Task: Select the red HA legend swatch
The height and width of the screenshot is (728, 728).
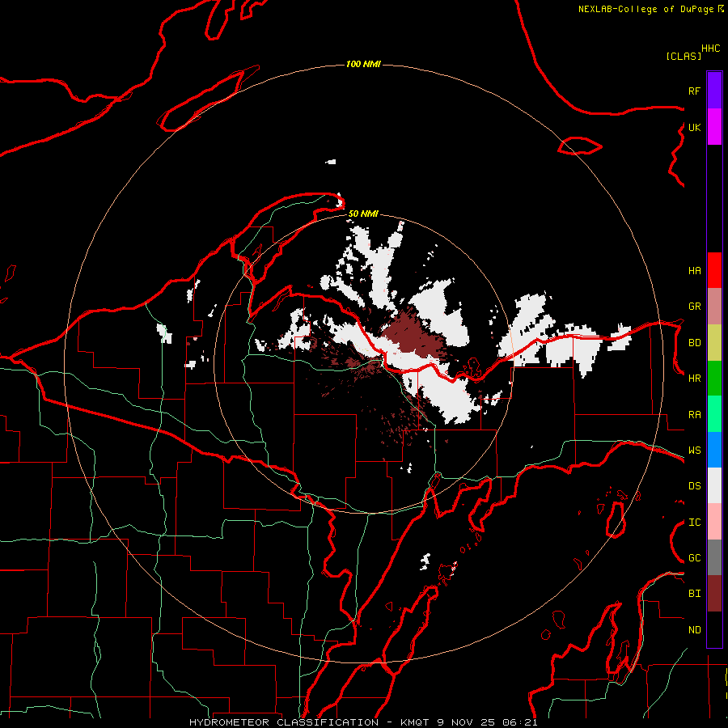Action: pyautogui.click(x=714, y=270)
